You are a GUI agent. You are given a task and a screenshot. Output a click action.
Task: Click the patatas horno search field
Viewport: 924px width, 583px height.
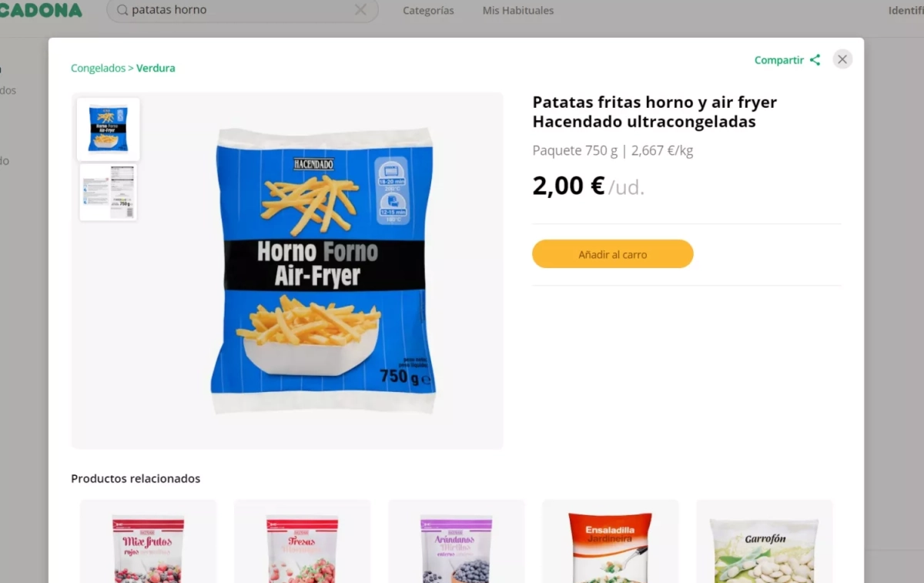243,11
